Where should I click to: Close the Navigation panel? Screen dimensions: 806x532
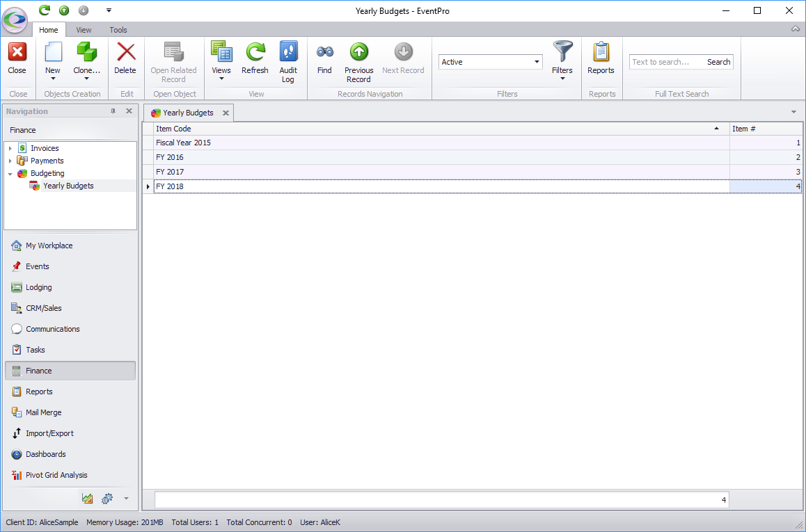point(129,111)
